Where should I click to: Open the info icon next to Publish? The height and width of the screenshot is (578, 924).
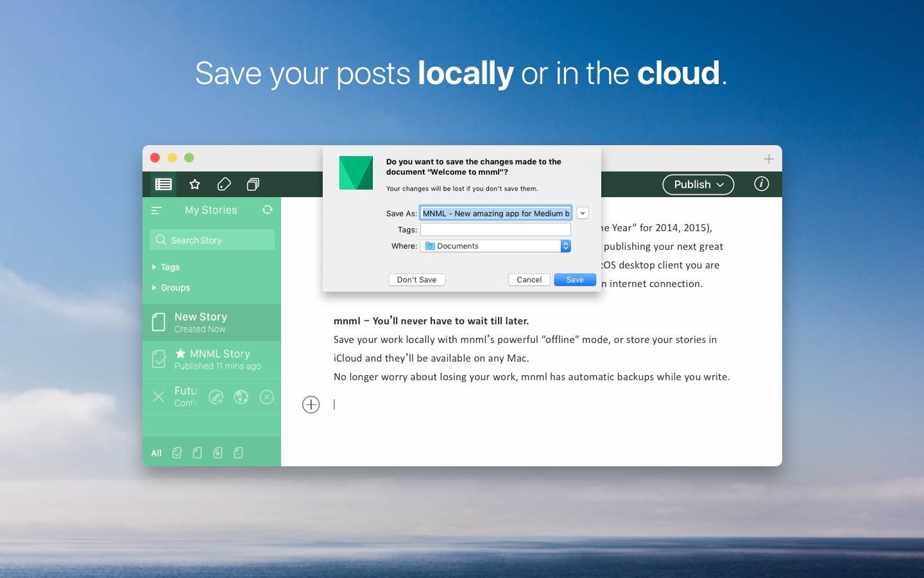point(761,184)
